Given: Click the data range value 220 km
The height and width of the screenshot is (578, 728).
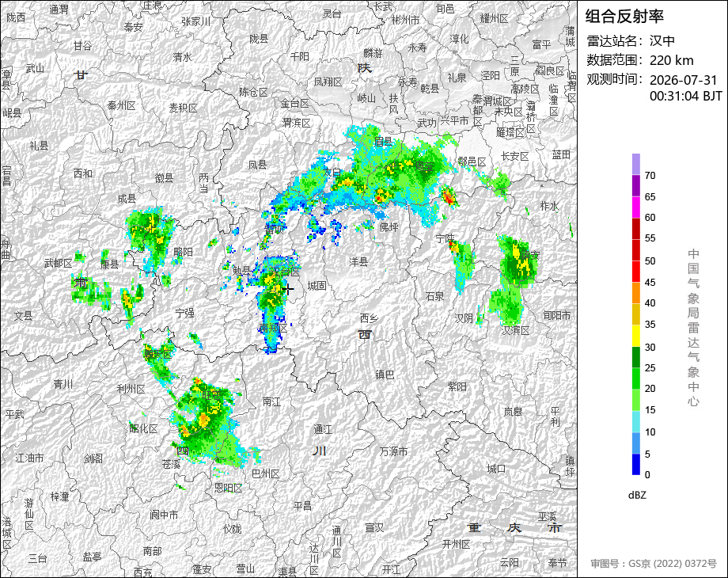Looking at the screenshot, I should click(x=671, y=60).
